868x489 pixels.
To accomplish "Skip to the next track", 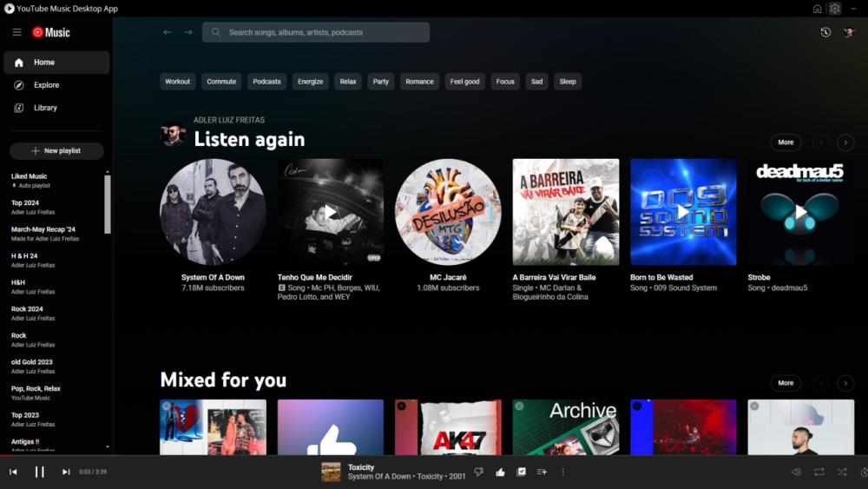I will pos(66,472).
